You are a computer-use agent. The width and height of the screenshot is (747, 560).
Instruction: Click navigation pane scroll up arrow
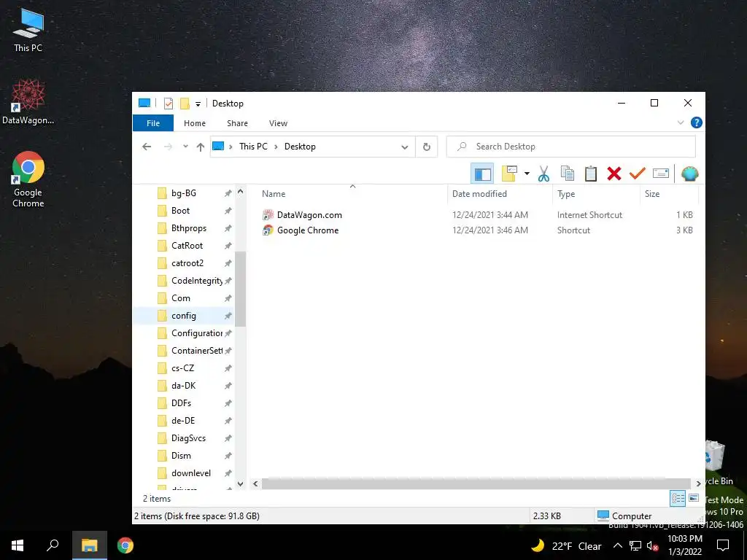241,192
